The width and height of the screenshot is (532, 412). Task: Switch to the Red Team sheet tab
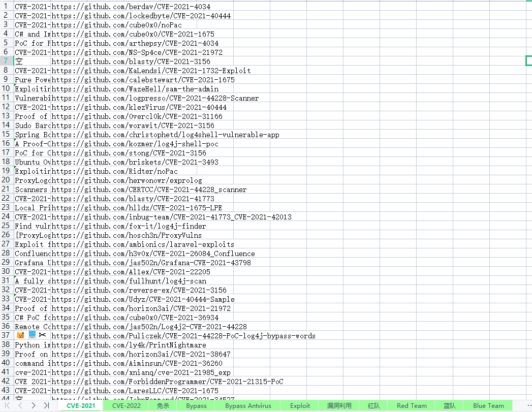pos(412,405)
